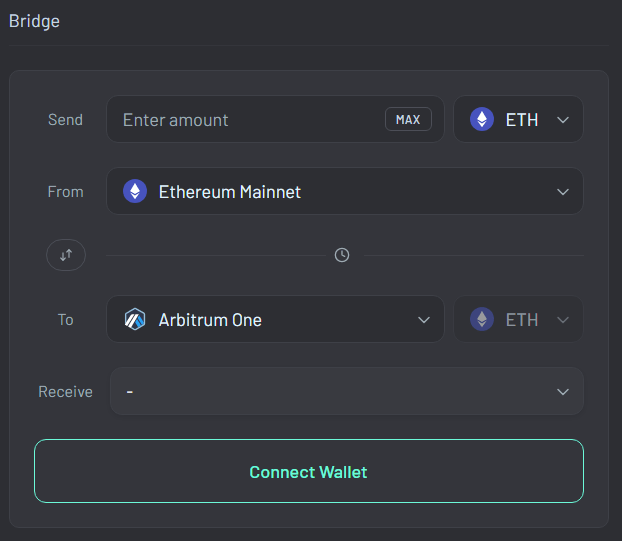Screen dimensions: 622x541
Task: Click the dash in the Receive field
Action: pyautogui.click(x=130, y=392)
